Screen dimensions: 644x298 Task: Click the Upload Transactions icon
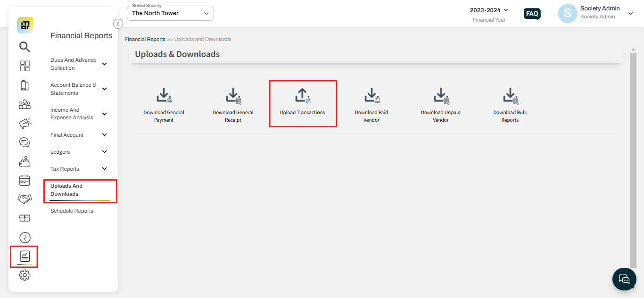click(x=302, y=96)
